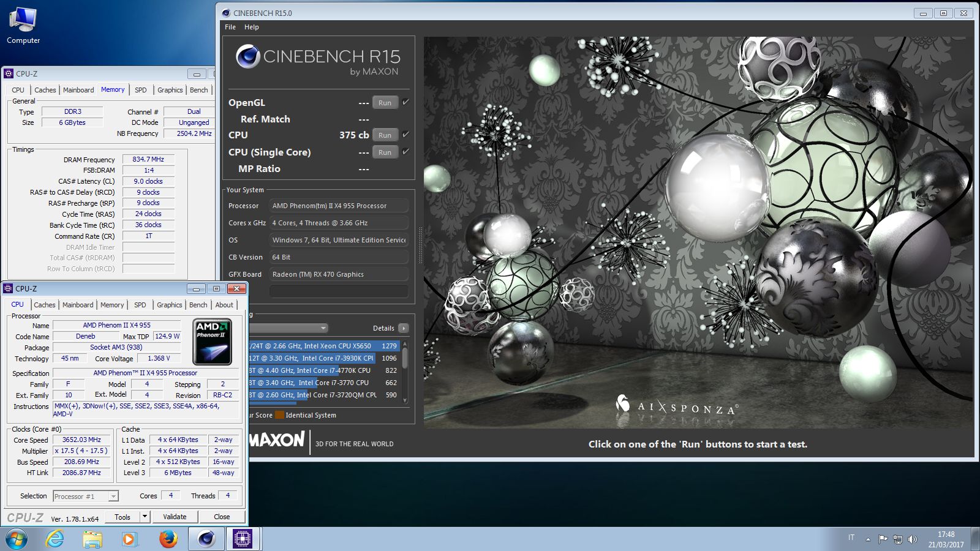Run the OpenGL benchmark
The image size is (980, 551).
(x=385, y=103)
